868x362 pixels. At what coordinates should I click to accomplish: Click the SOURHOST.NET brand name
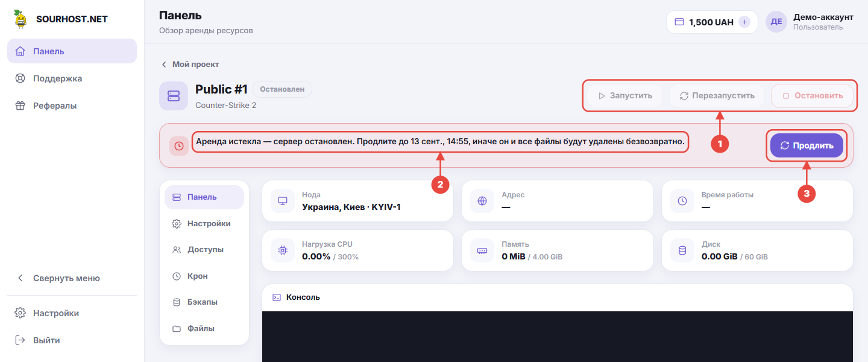[x=72, y=19]
